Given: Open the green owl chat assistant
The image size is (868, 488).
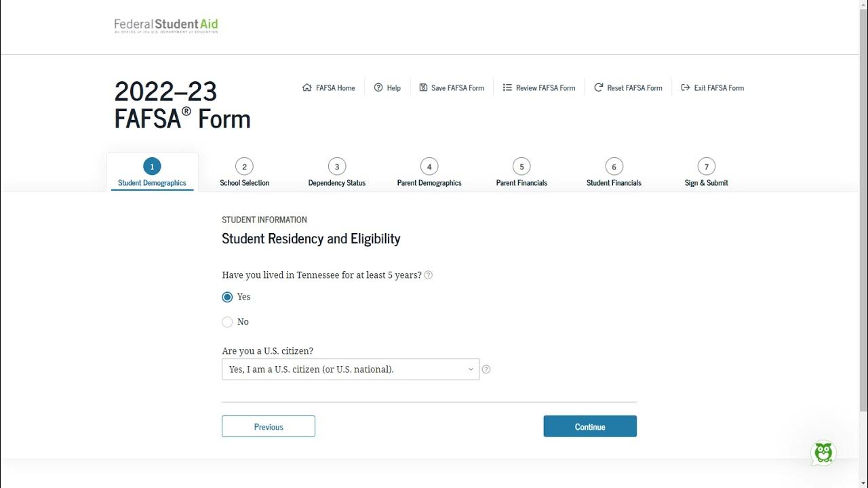Looking at the screenshot, I should 823,453.
